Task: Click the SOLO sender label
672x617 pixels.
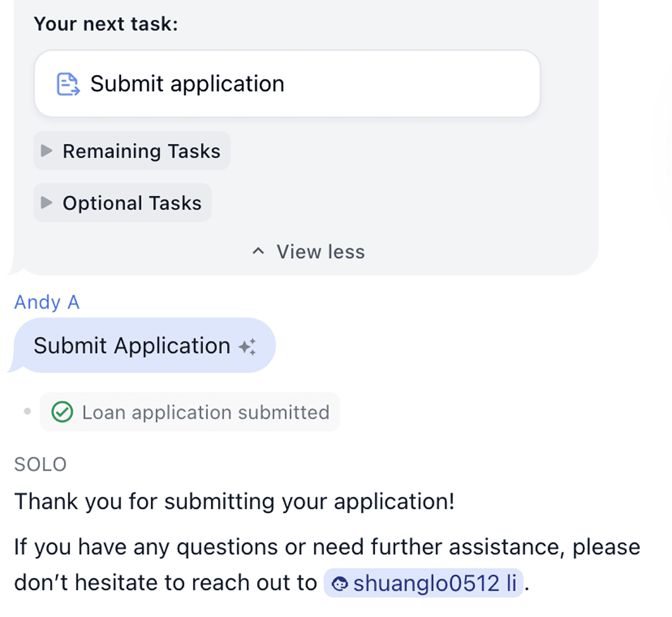Action: 40,464
